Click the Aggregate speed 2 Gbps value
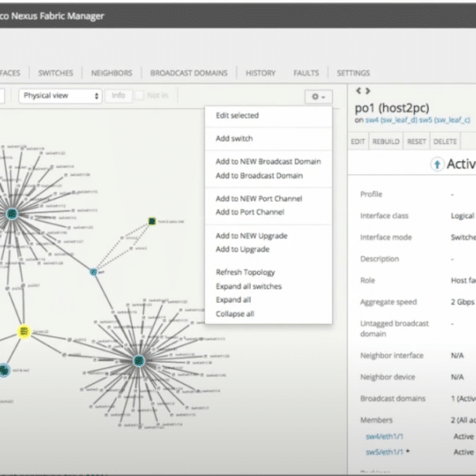Image resolution: width=476 pixels, height=476 pixels. pyautogui.click(x=462, y=302)
